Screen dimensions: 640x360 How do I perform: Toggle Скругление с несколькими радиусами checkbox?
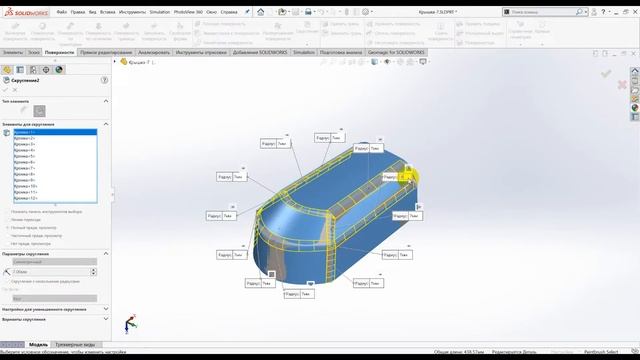(x=7, y=282)
